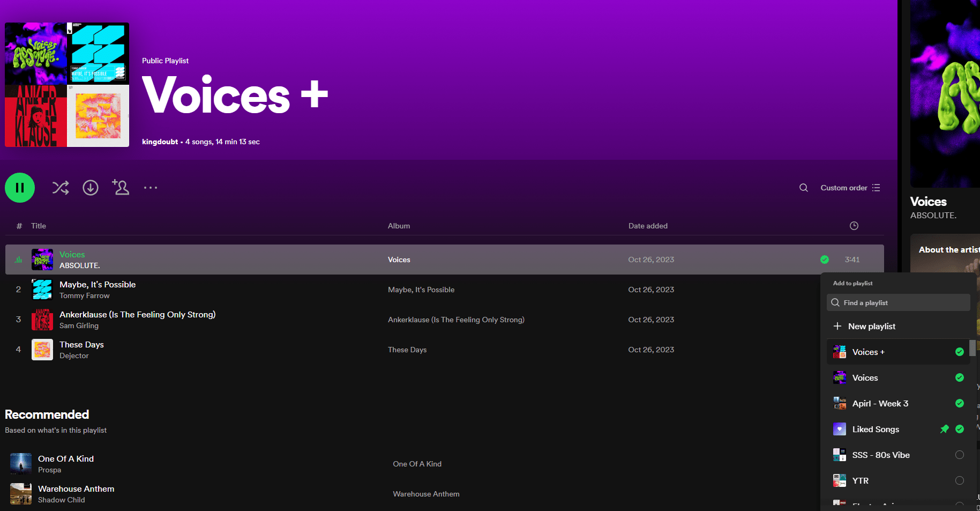The image size is (980, 511).
Task: Click the Maybe, It's Possible album art thumbnail
Action: pos(42,290)
